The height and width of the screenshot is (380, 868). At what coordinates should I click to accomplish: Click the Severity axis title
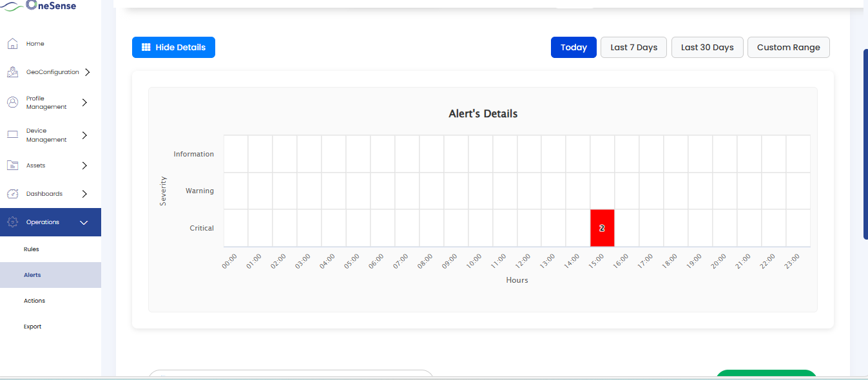click(163, 191)
